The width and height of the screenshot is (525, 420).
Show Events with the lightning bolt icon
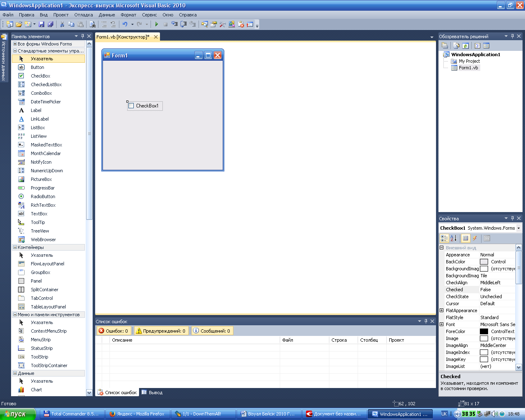click(475, 238)
